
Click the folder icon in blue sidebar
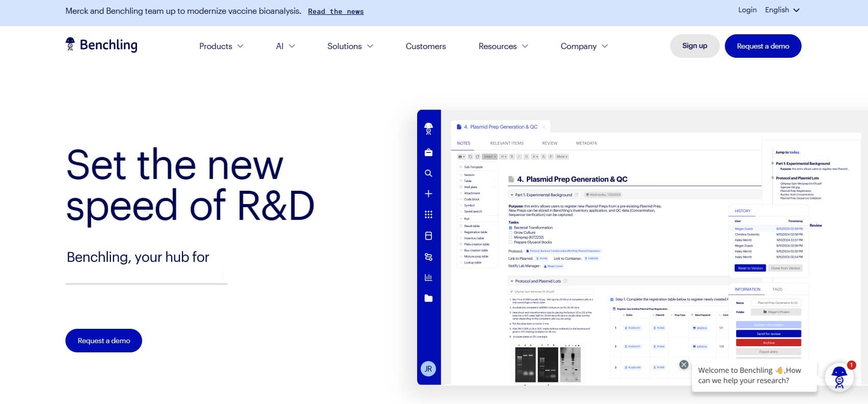click(428, 298)
